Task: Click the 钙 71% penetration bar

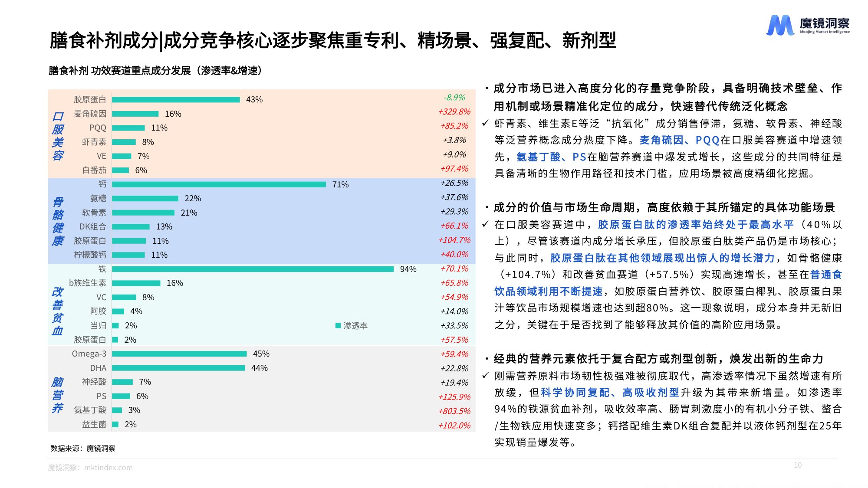Action: pyautogui.click(x=219, y=184)
